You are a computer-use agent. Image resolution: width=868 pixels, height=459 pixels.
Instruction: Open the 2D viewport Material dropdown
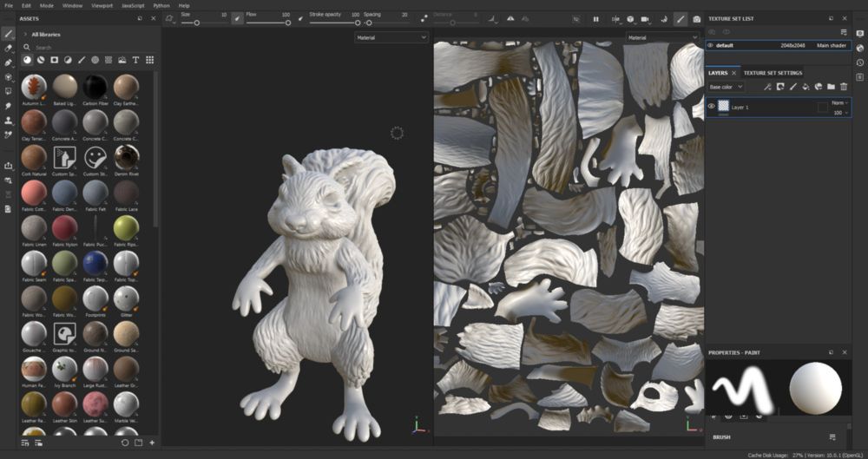pos(662,37)
